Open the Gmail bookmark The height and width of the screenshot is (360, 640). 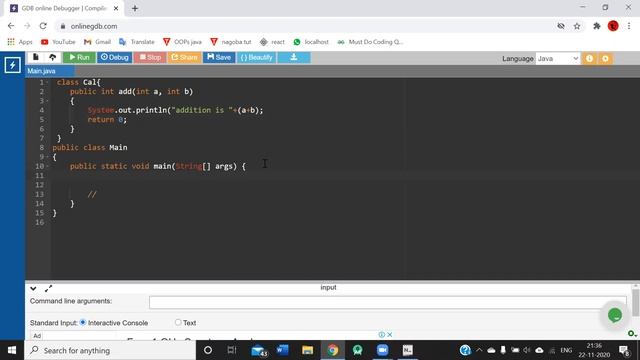point(97,42)
